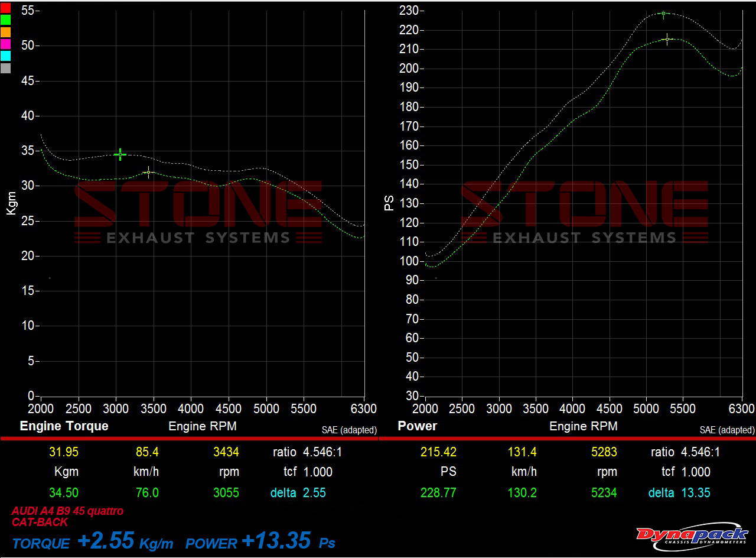This screenshot has width=756, height=558.
Task: Click SAE (adapted) under the power graph
Action: point(727,430)
